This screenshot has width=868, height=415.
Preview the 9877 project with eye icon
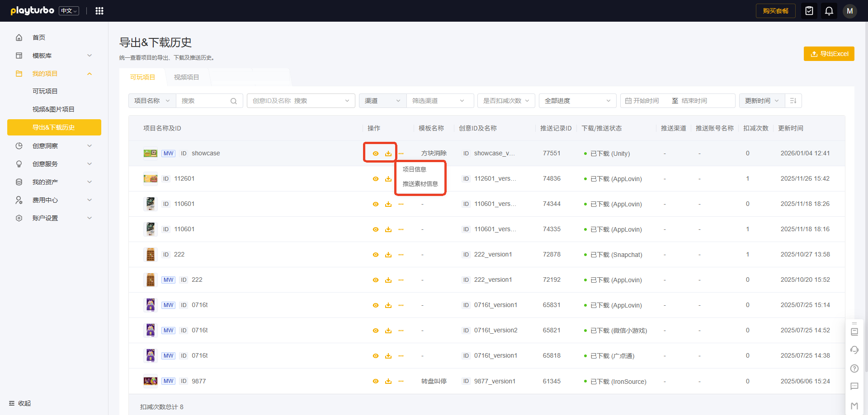click(x=376, y=381)
